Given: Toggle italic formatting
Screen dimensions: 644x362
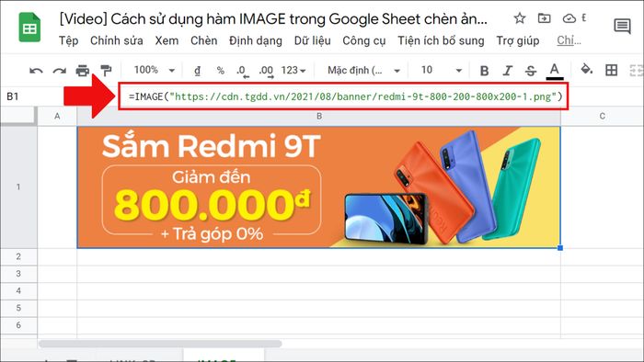Looking at the screenshot, I should click(x=508, y=71).
